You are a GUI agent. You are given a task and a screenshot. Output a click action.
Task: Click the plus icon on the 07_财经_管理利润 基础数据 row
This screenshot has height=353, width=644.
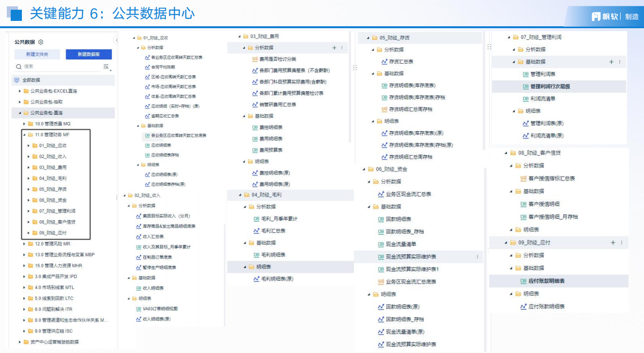(x=611, y=62)
